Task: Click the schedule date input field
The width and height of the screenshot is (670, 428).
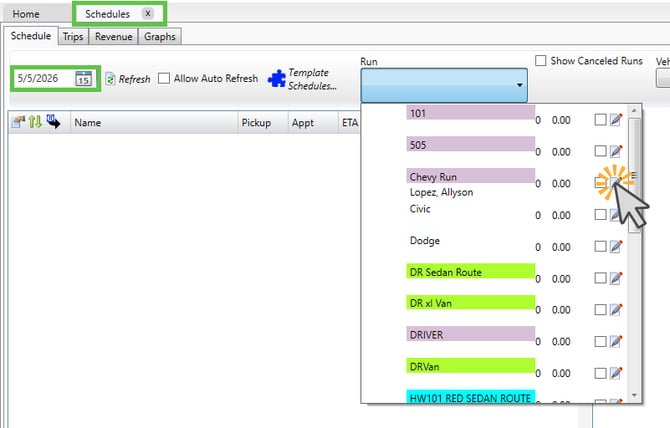Action: [x=44, y=79]
